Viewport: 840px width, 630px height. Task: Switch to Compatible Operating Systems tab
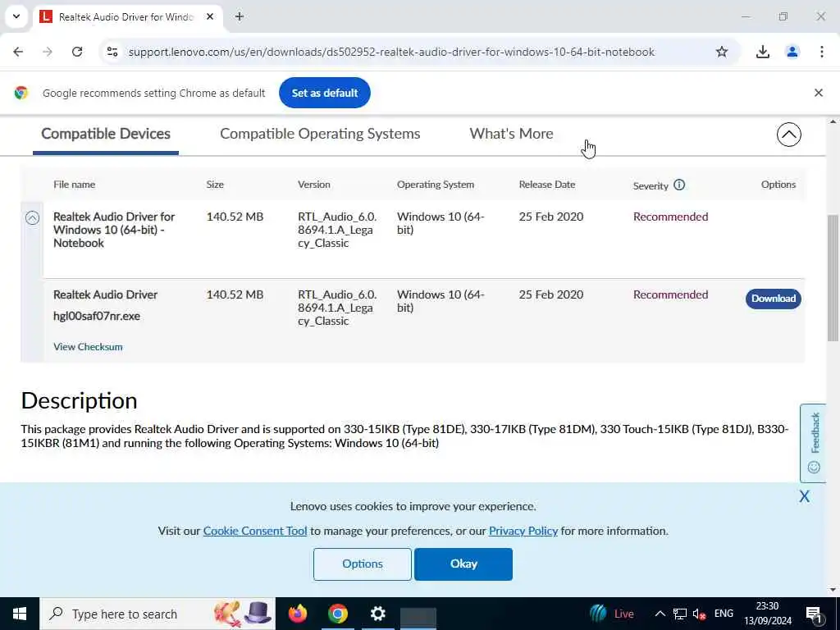coord(320,134)
